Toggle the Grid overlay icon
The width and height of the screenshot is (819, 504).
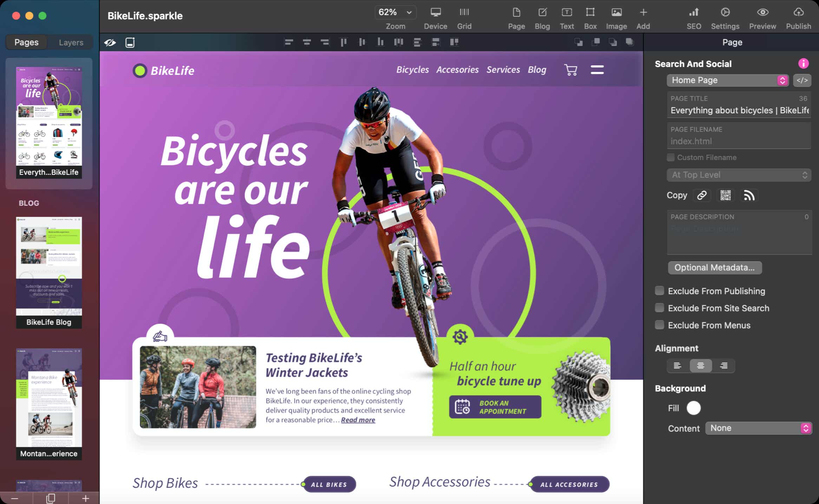464,13
